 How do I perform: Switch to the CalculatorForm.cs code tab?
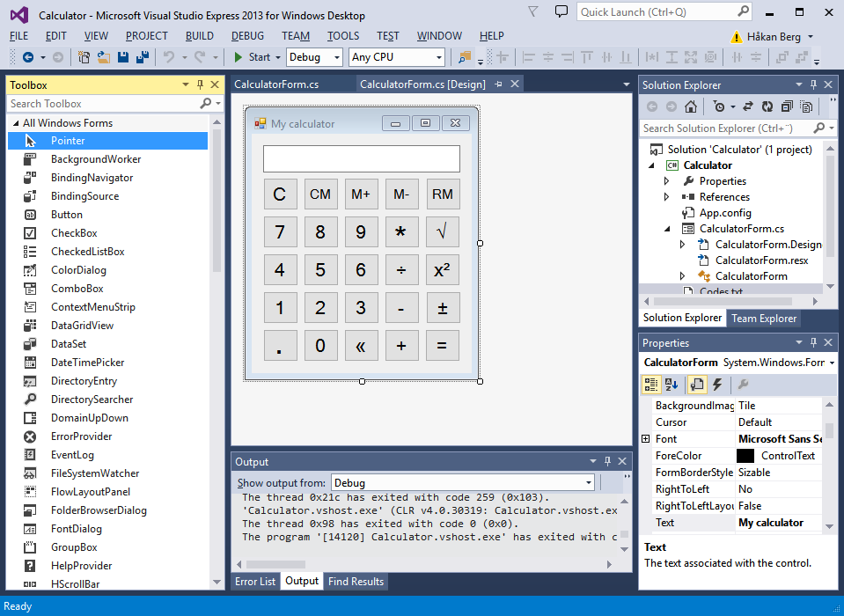point(276,84)
